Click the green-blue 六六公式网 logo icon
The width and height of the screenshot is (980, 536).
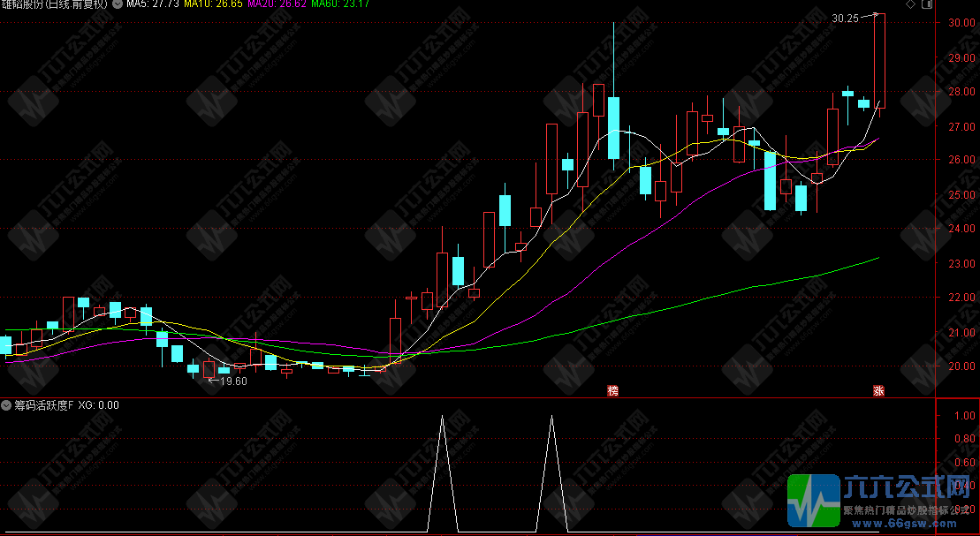(x=814, y=501)
